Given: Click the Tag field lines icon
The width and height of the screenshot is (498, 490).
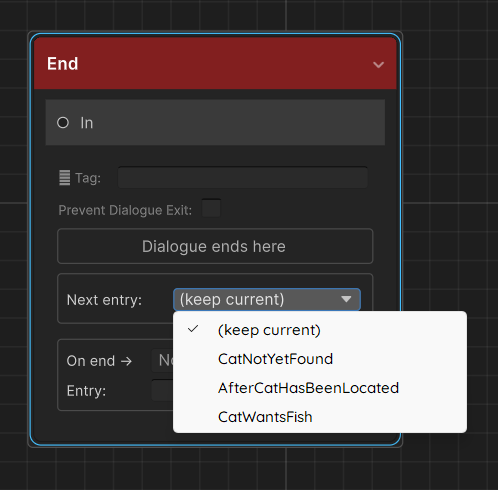Looking at the screenshot, I should tap(65, 178).
